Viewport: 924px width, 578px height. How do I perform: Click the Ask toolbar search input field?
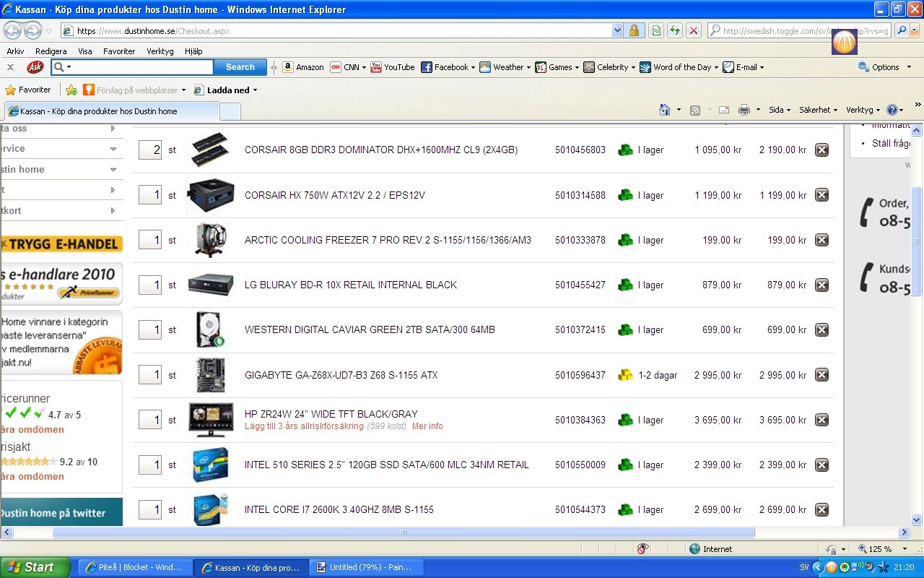[141, 67]
